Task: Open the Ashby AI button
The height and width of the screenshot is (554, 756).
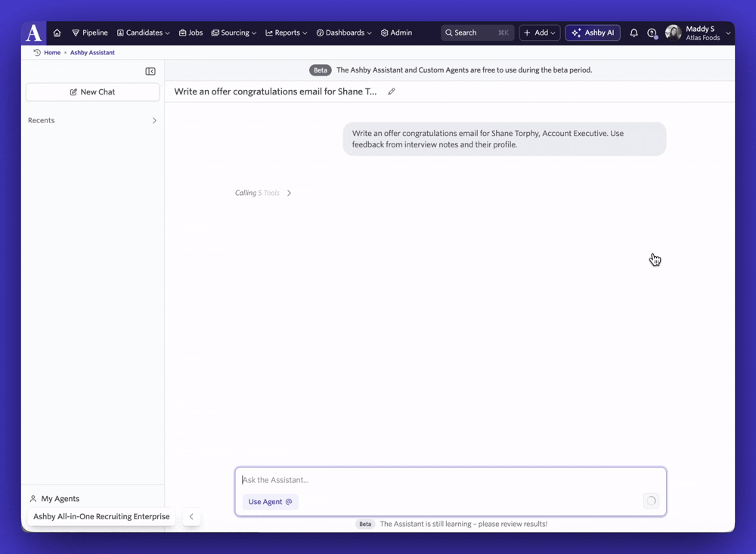Action: pos(593,32)
